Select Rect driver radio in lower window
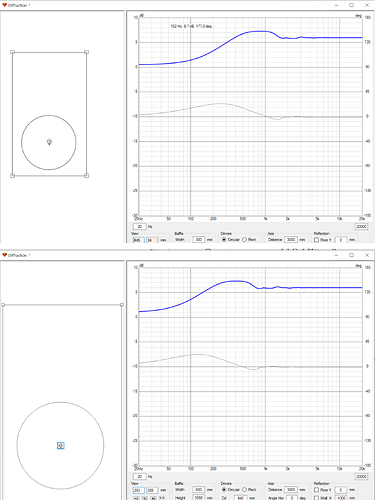The image size is (375, 500). click(x=244, y=490)
